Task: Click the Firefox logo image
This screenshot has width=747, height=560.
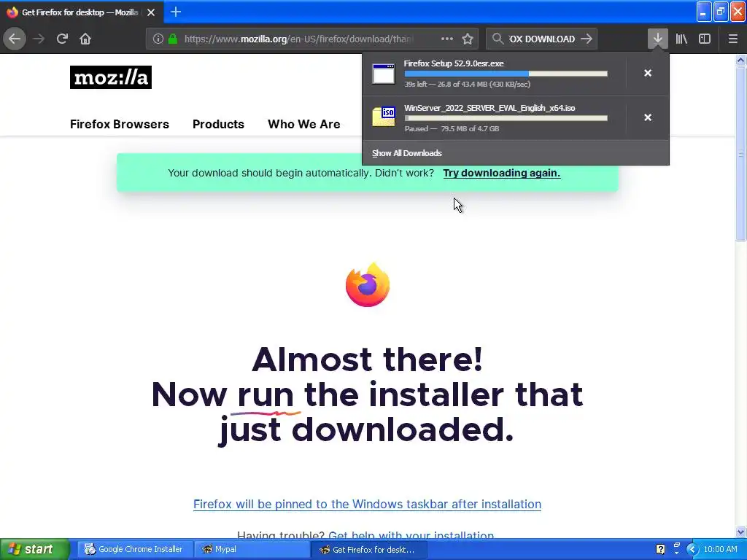Action: coord(368,284)
